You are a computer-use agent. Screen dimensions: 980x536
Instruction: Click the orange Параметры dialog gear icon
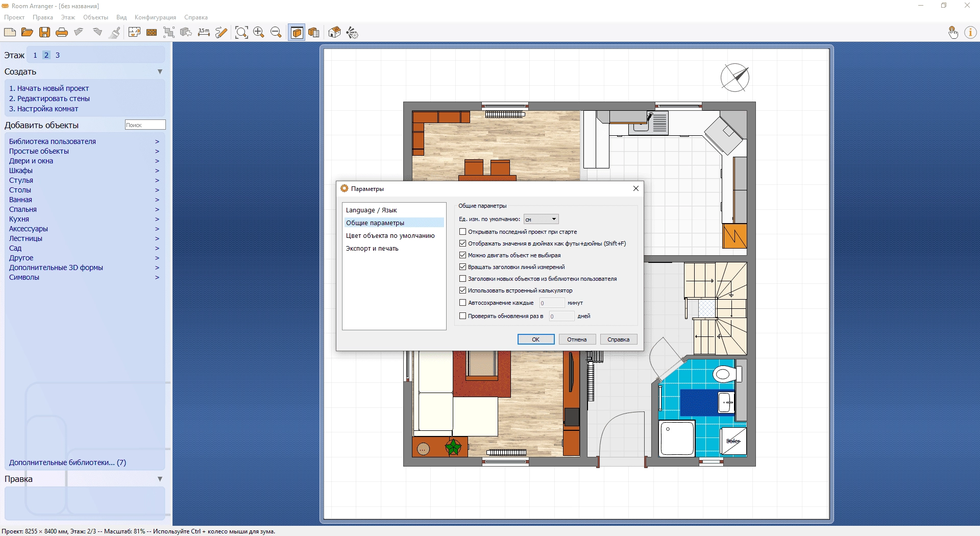344,188
